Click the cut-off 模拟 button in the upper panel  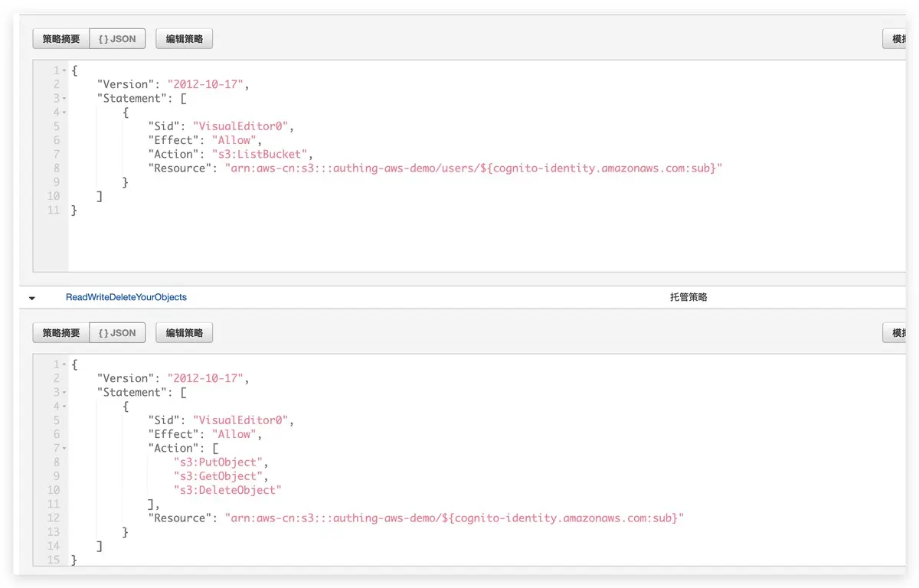[x=894, y=39]
